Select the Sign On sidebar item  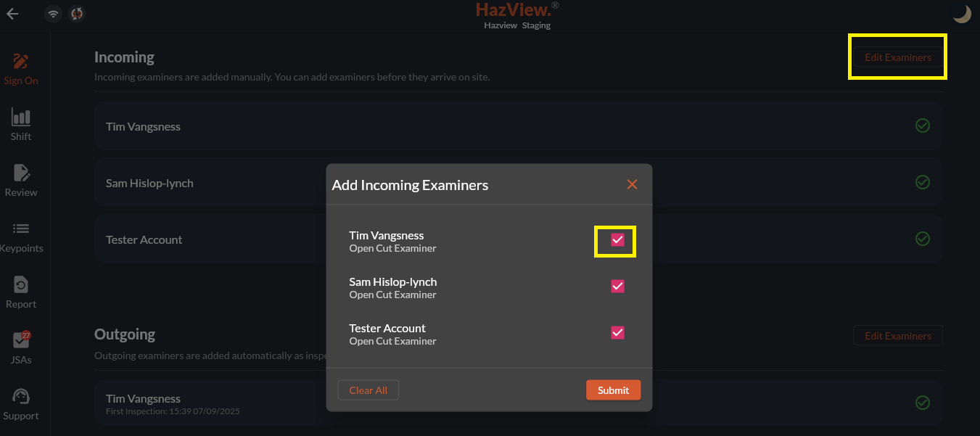pos(21,68)
